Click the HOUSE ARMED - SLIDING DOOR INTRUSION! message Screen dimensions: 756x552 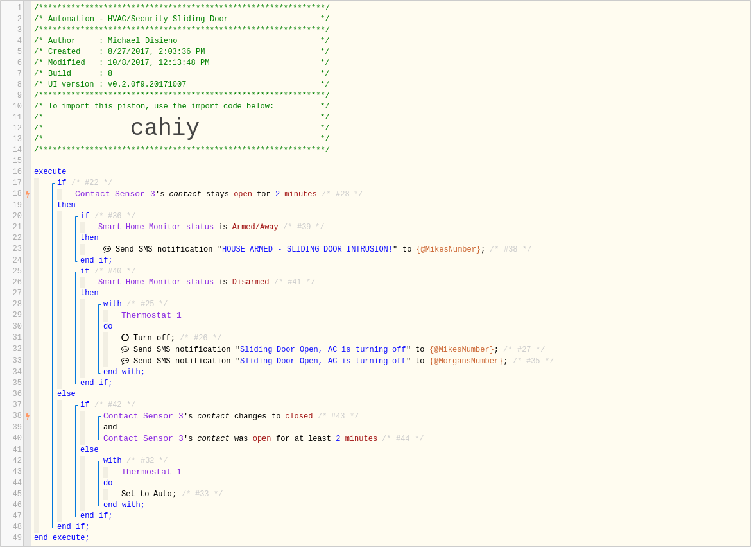coord(307,250)
